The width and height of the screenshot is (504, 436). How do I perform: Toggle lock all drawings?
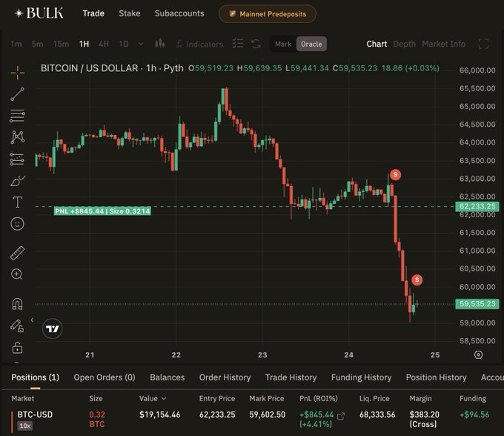click(17, 348)
